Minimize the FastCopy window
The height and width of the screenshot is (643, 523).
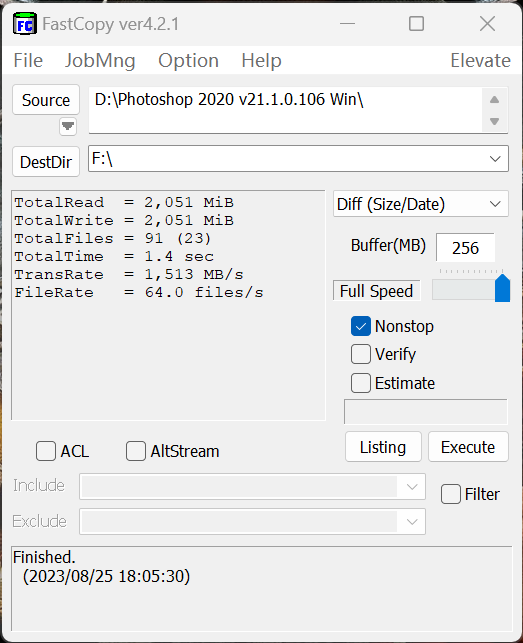pos(347,24)
